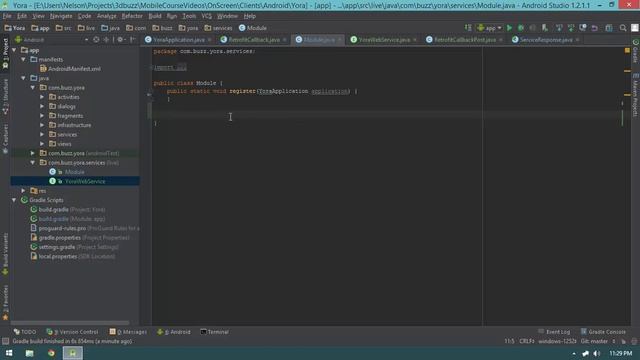Open the VCS menu
This screenshot has height=360, width=640.
tap(207, 16)
